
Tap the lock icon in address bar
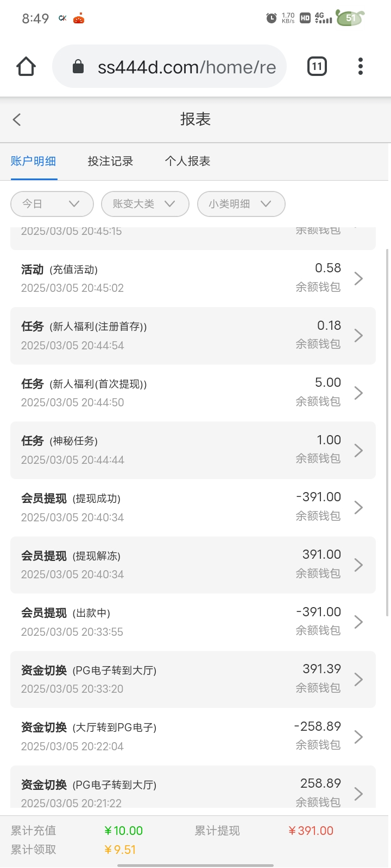pos(78,67)
